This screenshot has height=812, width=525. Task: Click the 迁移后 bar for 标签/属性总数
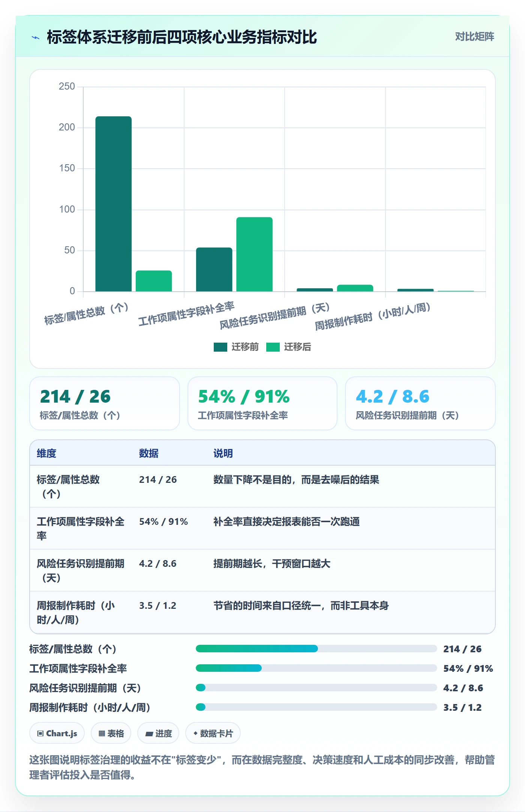[154, 281]
